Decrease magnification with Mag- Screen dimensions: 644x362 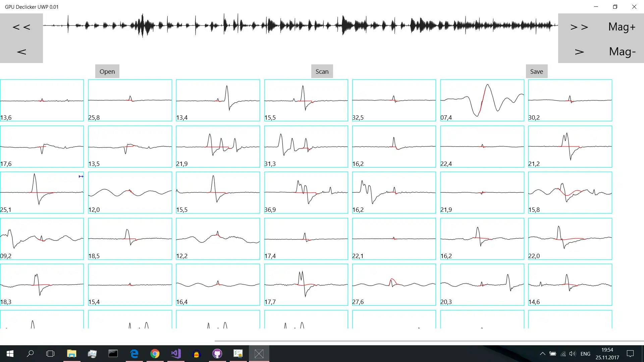tap(622, 52)
